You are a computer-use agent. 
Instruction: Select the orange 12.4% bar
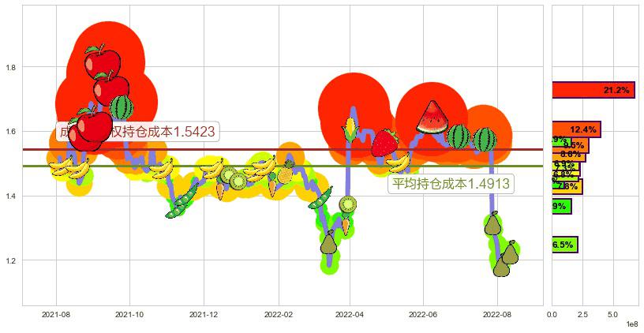[x=576, y=129]
